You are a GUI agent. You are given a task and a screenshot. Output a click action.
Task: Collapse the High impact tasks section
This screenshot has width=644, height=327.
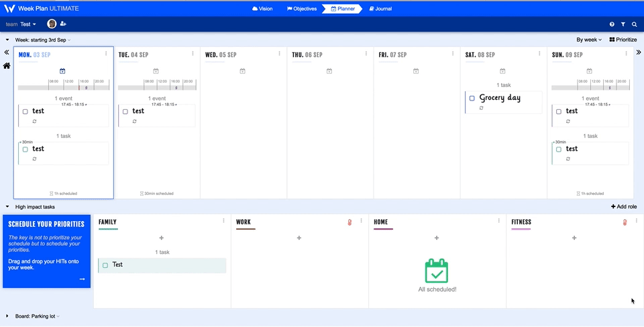(x=7, y=207)
